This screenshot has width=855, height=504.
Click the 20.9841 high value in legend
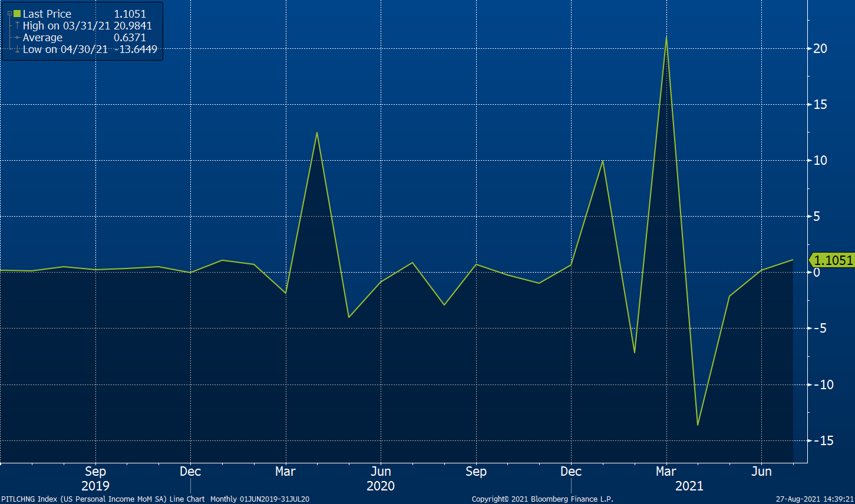pyautogui.click(x=133, y=26)
